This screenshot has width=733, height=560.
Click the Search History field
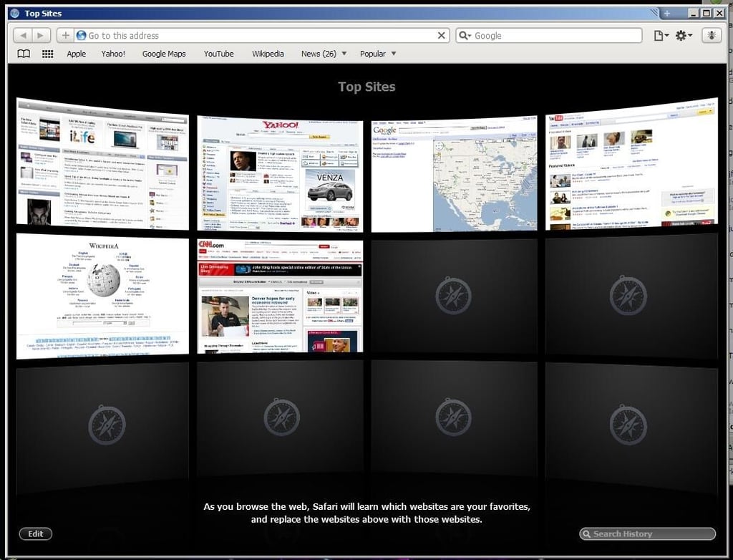(647, 534)
